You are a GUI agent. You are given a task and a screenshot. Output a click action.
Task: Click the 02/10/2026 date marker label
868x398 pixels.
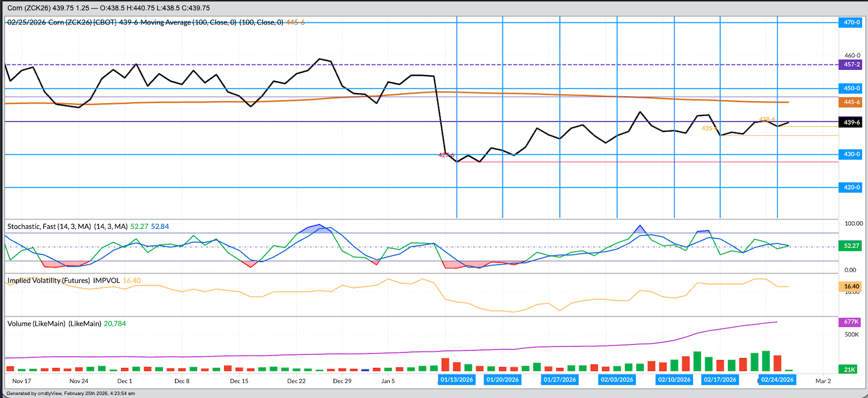[674, 380]
